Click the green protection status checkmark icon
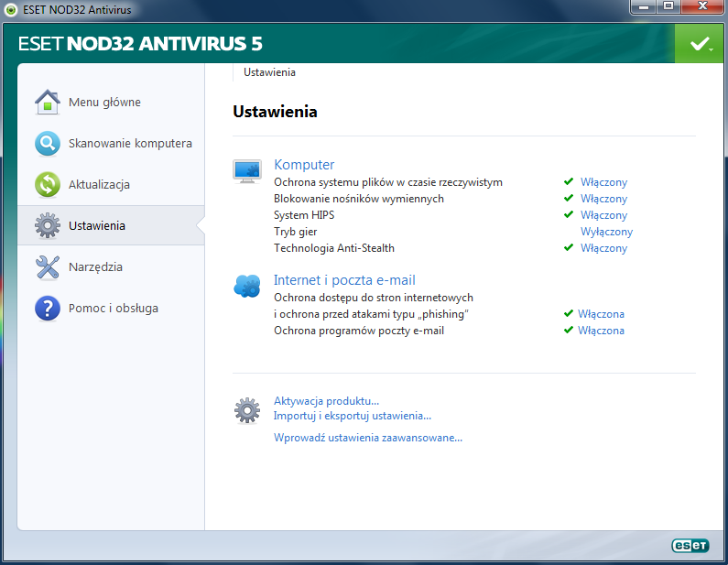The height and width of the screenshot is (565, 728). click(701, 44)
